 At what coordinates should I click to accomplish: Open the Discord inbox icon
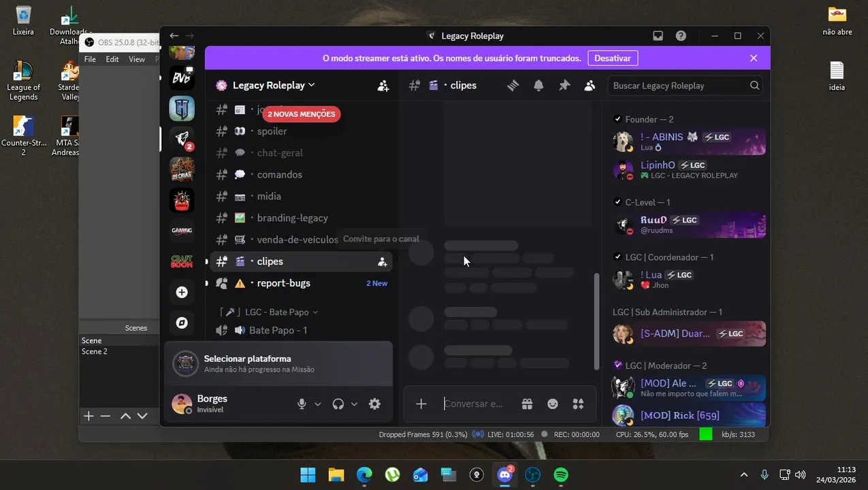(x=658, y=36)
